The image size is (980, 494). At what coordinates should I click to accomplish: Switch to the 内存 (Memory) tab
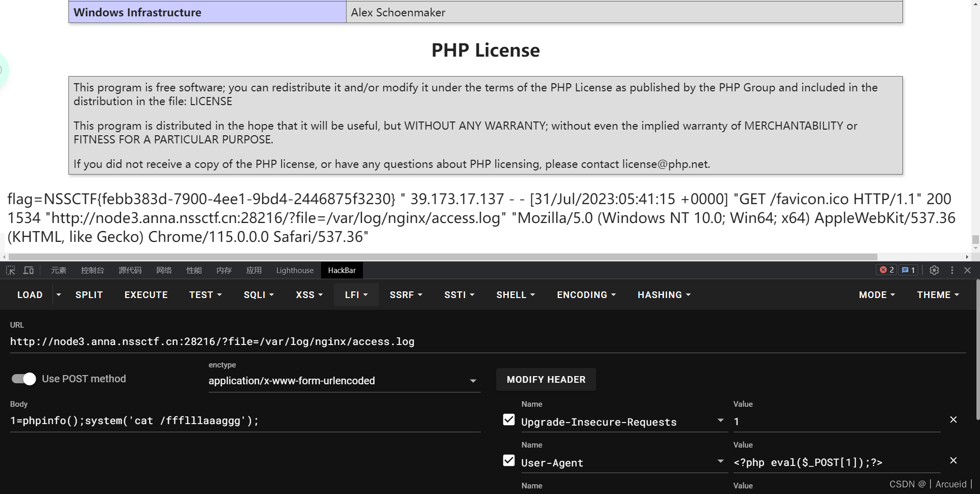(224, 270)
